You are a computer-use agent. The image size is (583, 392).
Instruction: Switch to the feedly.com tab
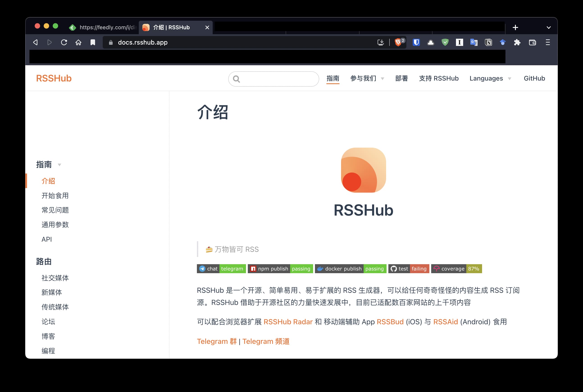point(103,27)
